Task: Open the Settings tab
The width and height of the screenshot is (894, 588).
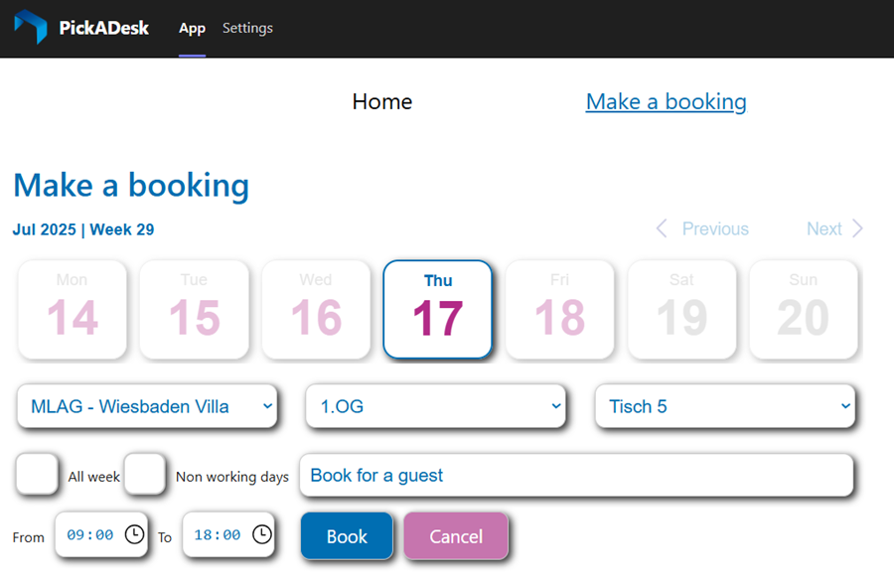Action: 247,28
